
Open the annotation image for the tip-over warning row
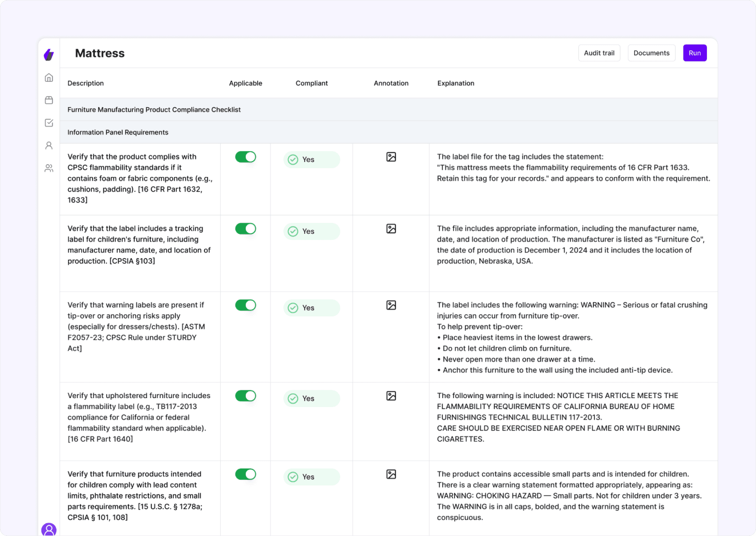click(x=391, y=305)
